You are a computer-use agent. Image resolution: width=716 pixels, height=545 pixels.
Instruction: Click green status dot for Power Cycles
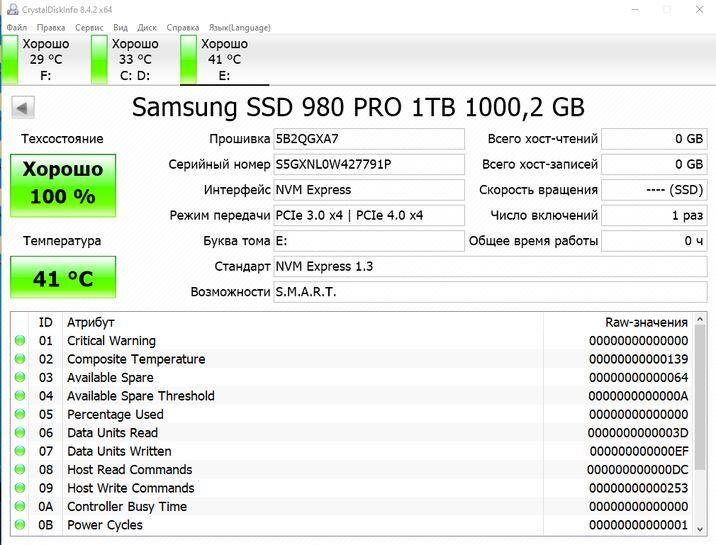20,525
